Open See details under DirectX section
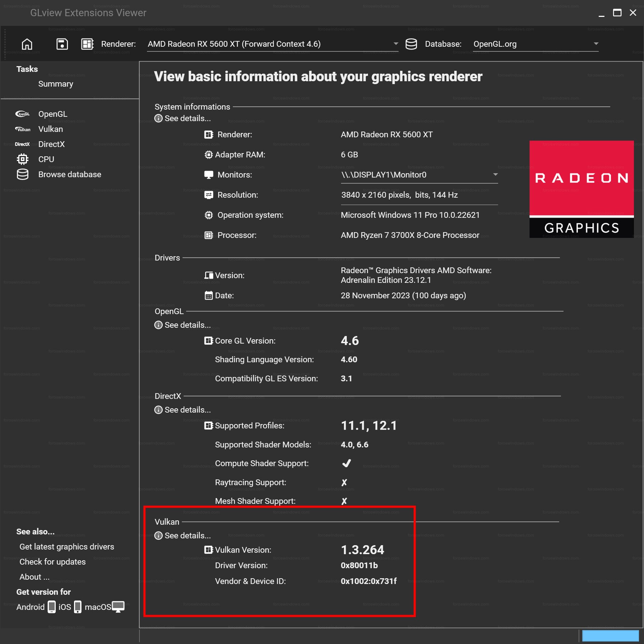This screenshot has height=644, width=644. tap(188, 410)
